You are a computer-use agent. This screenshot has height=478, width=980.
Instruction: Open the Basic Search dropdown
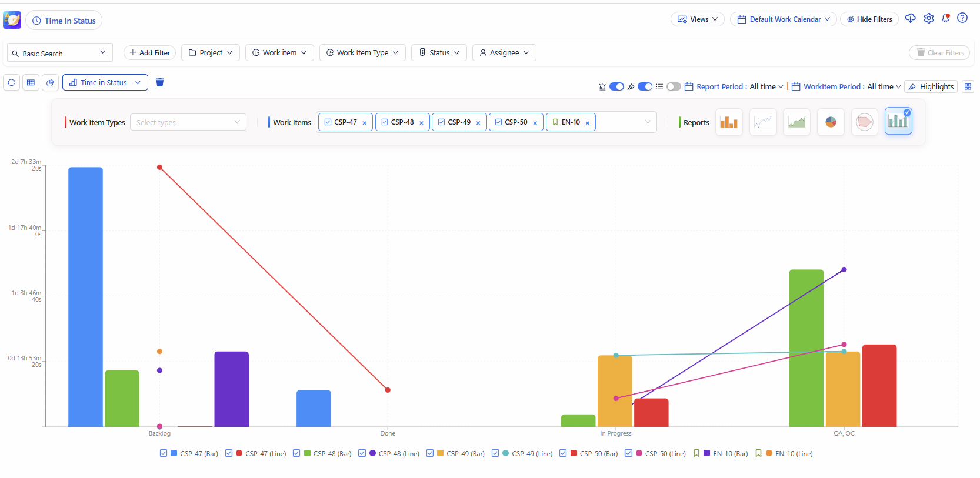click(x=59, y=53)
